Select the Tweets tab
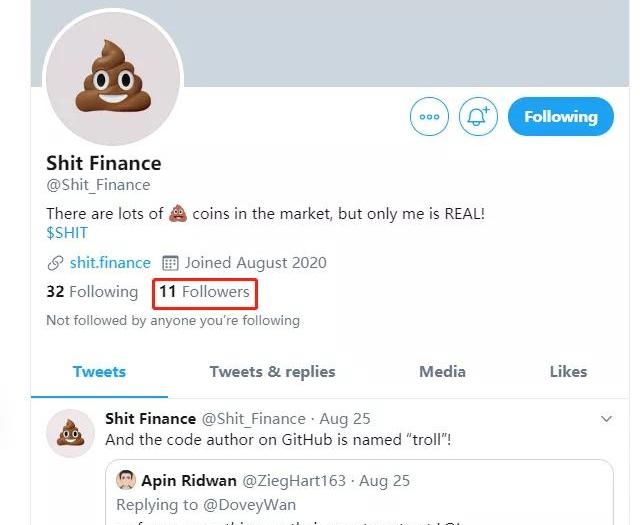 tap(99, 372)
